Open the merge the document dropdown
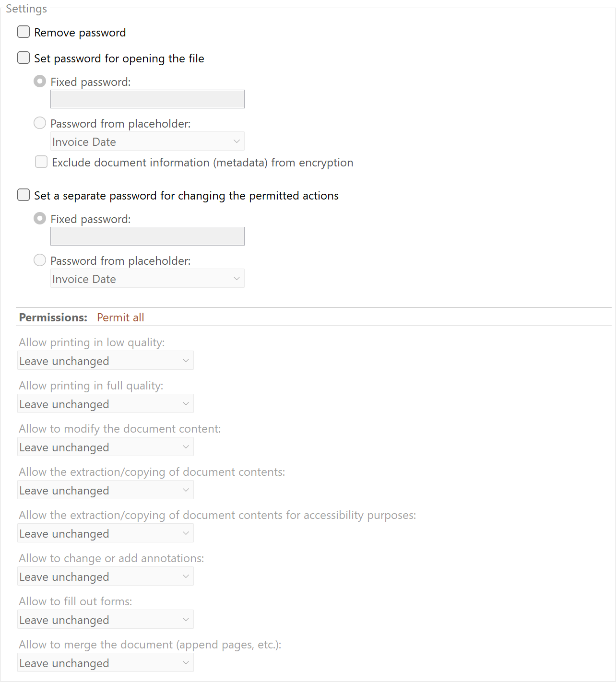Viewport: 616px width, 682px height. point(106,663)
